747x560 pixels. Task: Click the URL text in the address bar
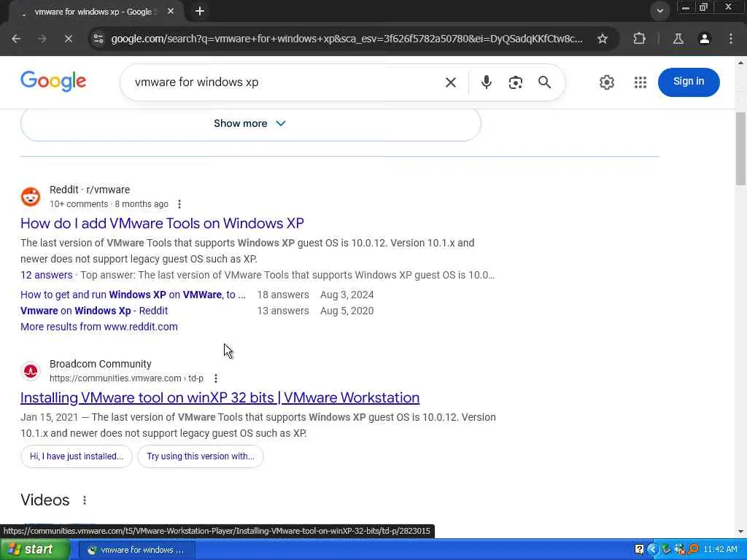click(347, 39)
